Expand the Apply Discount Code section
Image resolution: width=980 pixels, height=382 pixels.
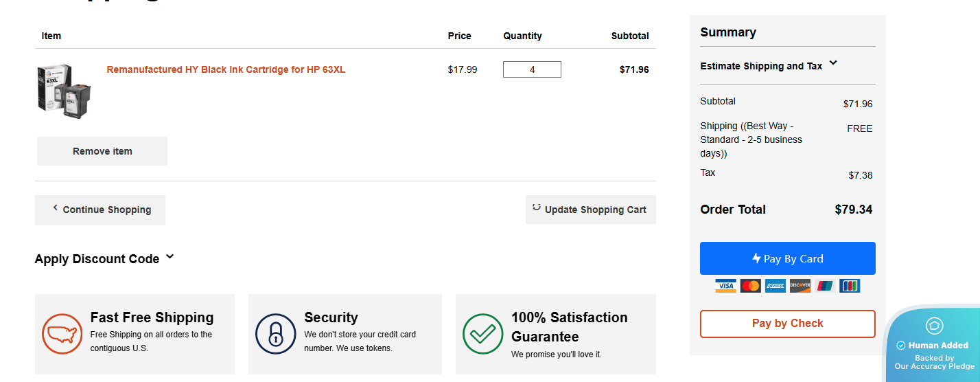click(104, 259)
